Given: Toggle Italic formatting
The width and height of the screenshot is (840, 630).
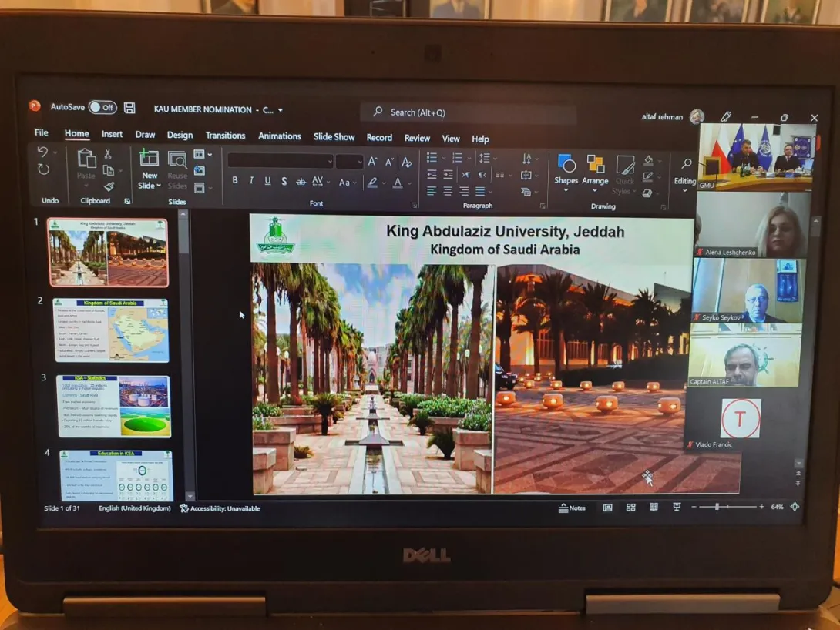Looking at the screenshot, I should pos(251,181).
